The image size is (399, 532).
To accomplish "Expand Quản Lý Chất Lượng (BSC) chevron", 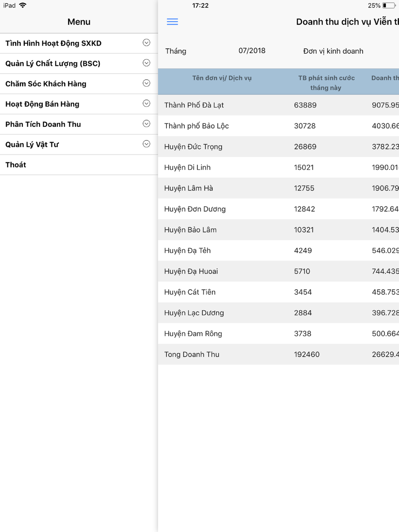I will 146,63.
